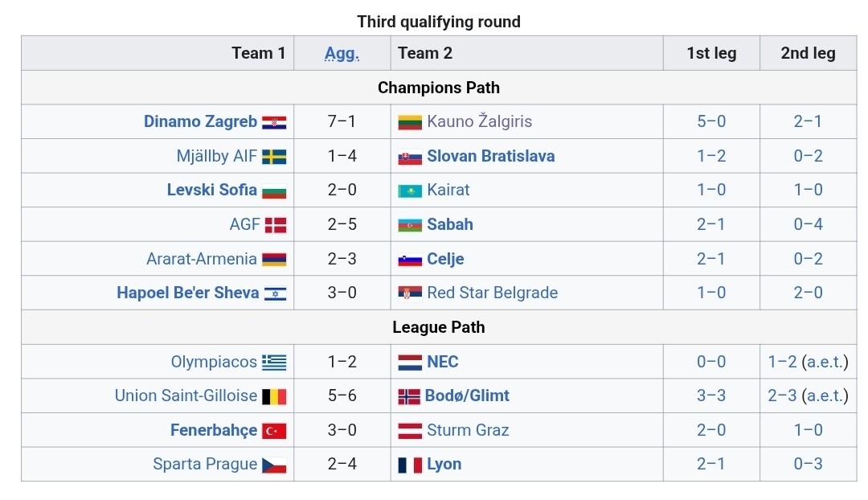Image resolution: width=868 pixels, height=500 pixels.
Task: Click the Croatia flag icon beside Dinamo Zagreb
Action: [x=274, y=122]
